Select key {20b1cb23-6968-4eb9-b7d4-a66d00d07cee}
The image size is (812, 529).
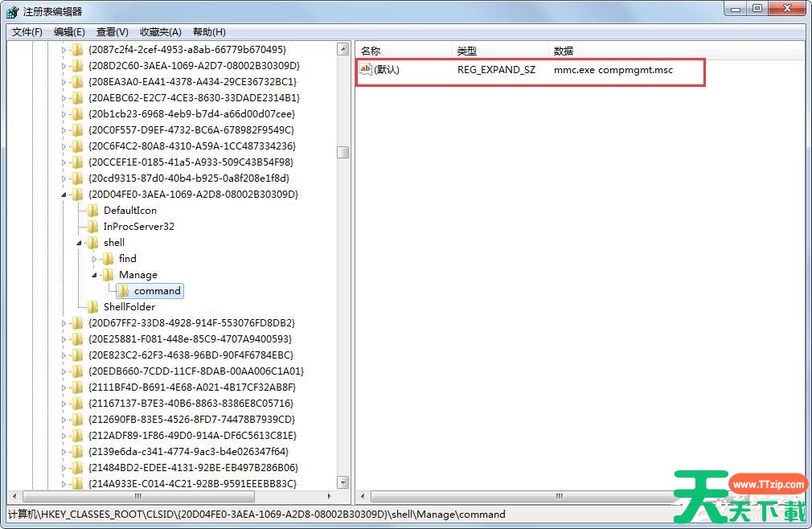(191, 114)
